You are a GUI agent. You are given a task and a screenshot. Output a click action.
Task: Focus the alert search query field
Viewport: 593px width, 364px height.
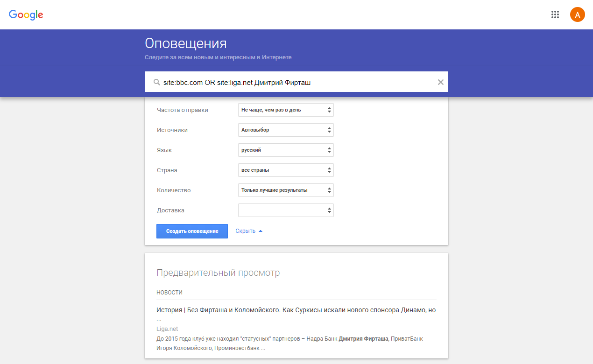[296, 82]
